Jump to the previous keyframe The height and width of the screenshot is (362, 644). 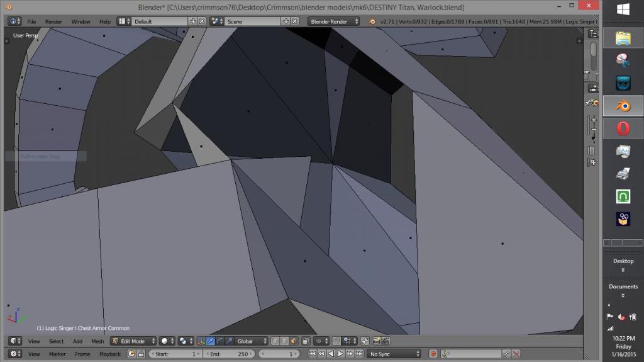click(321, 354)
